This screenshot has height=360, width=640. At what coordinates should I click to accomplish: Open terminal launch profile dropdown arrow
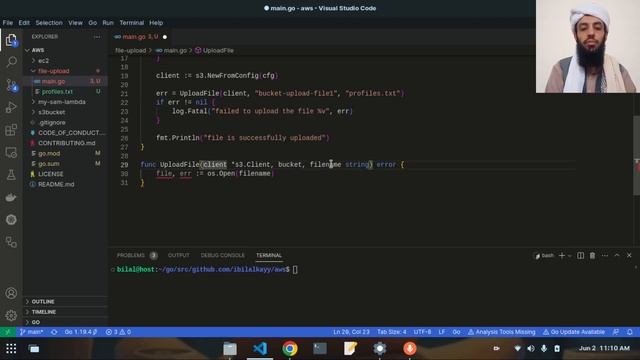(x=570, y=256)
